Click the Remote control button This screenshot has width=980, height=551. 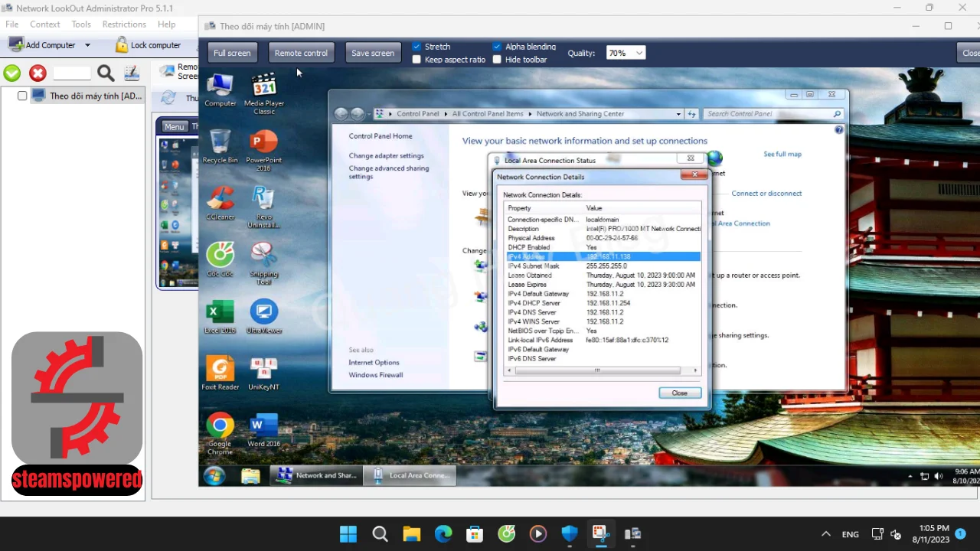(301, 53)
